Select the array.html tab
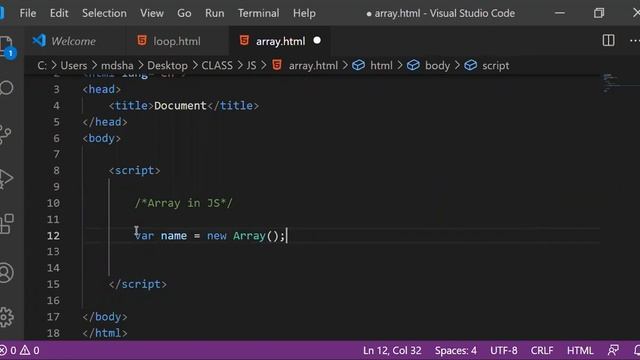The height and width of the screenshot is (360, 640). 280,41
